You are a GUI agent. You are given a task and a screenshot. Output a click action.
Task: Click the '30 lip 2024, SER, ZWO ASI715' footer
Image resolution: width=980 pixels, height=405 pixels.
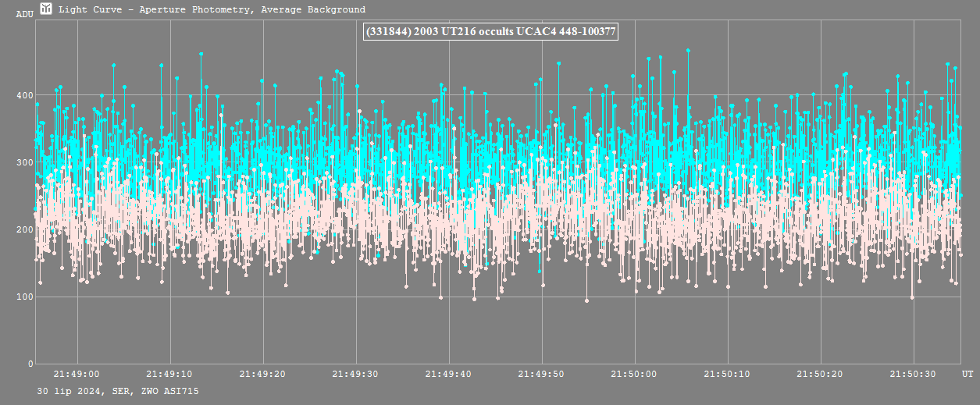click(x=117, y=391)
